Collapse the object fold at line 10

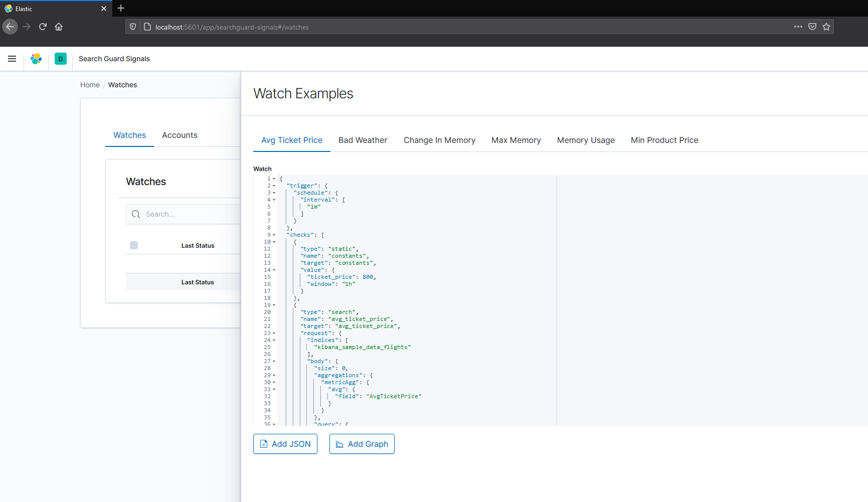click(274, 242)
